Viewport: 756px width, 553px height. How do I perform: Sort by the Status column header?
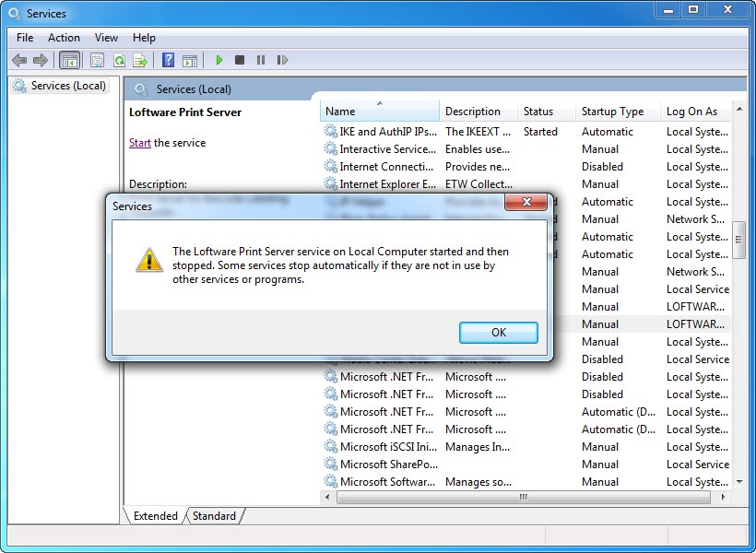pyautogui.click(x=547, y=112)
